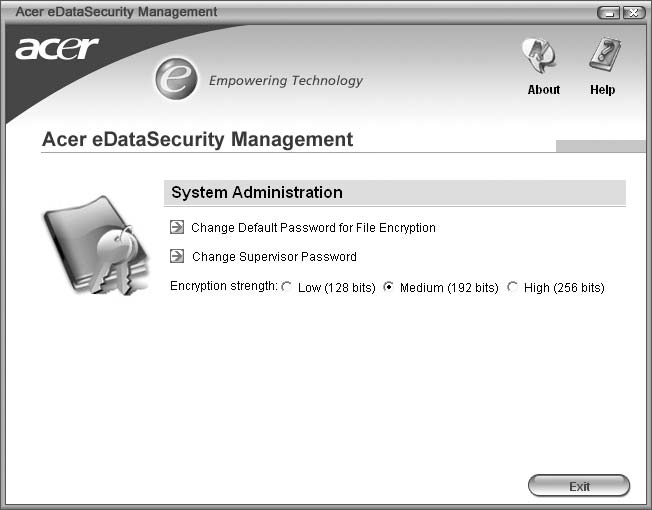Click the arrow icon beside Change Supervisor Password
This screenshot has width=652, height=510.
(x=177, y=256)
